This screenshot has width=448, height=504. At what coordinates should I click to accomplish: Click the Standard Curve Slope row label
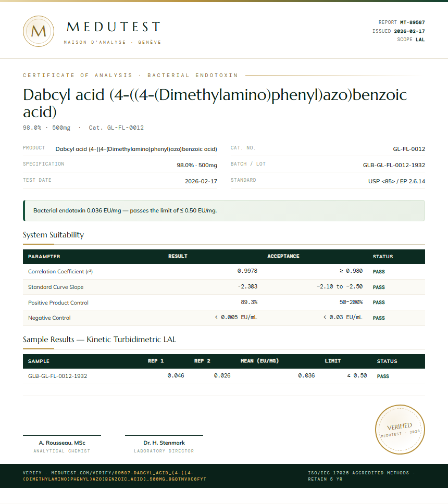coord(56,287)
